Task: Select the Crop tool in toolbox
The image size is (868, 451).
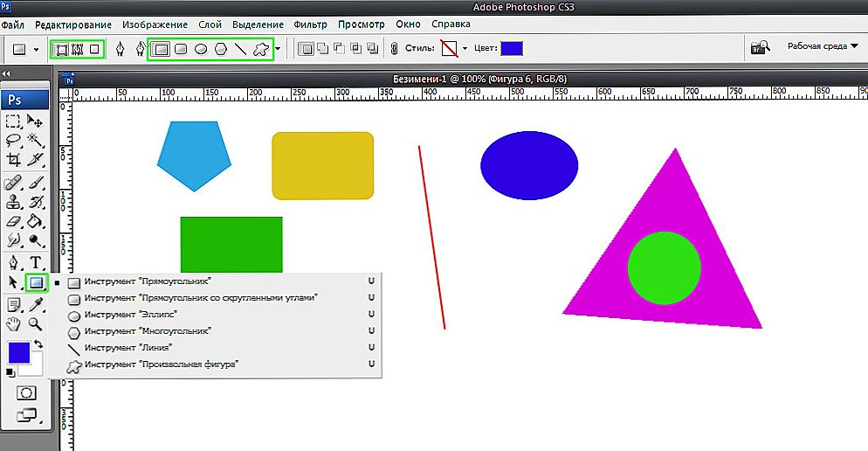Action: (13, 161)
